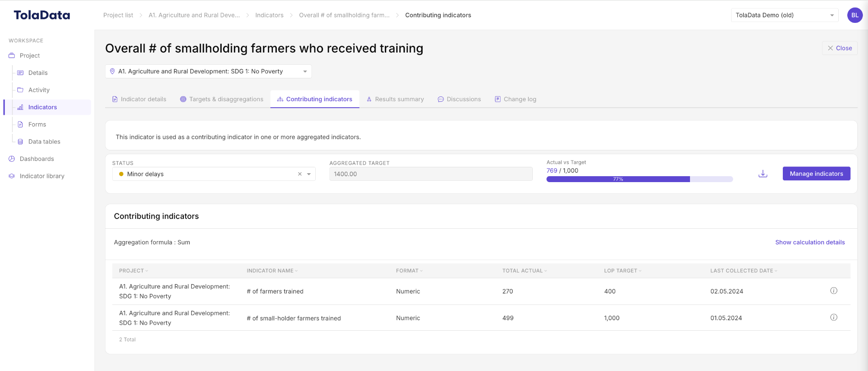This screenshot has width=868, height=371.
Task: Expand the A1. Agriculture project selector dropdown
Action: click(x=208, y=71)
